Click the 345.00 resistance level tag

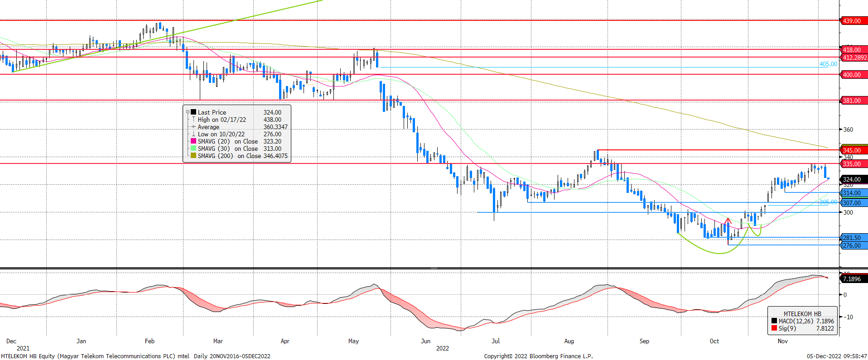tap(853, 150)
